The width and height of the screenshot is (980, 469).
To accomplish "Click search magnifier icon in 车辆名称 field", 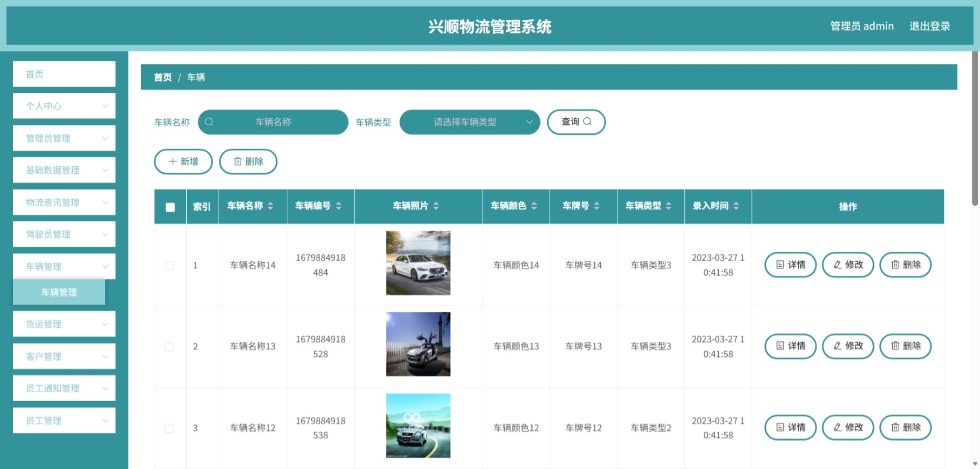I will [x=209, y=122].
